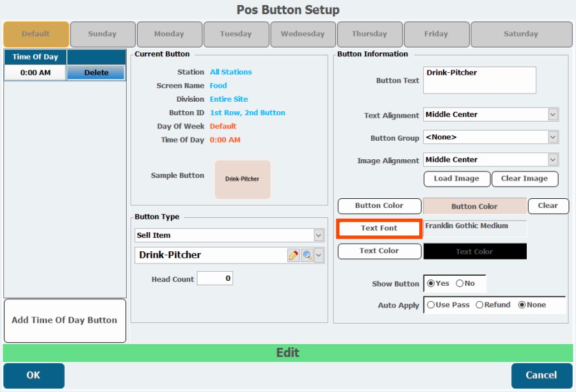Choose Refund for Auto Apply
The image size is (576, 392).
[479, 305]
